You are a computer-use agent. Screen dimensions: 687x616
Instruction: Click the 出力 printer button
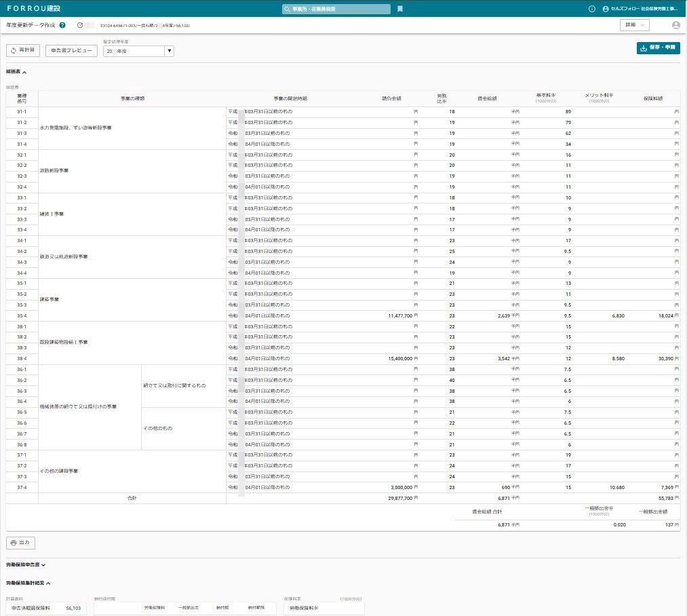coord(20,543)
